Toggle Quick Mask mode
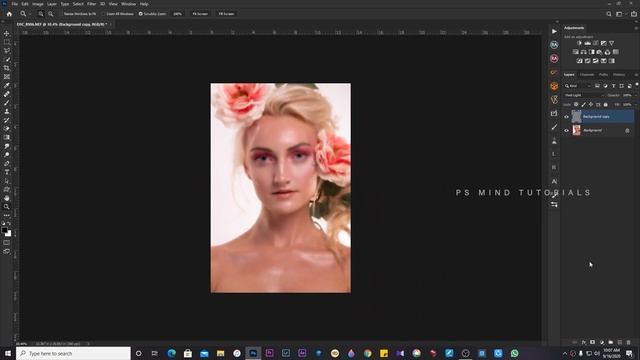 pyautogui.click(x=7, y=243)
